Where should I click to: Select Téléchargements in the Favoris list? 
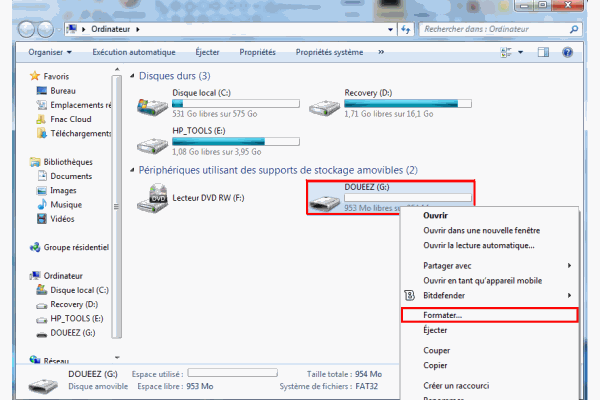(x=80, y=133)
